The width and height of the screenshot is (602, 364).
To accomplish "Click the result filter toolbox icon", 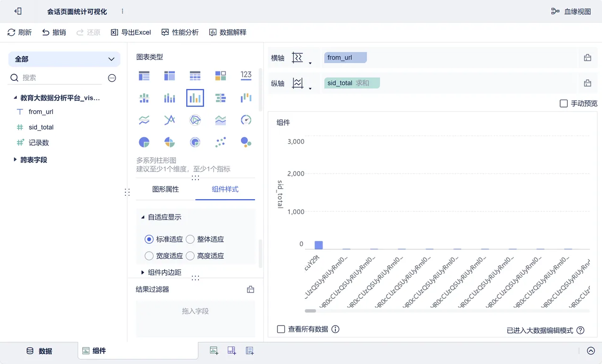I will [251, 289].
